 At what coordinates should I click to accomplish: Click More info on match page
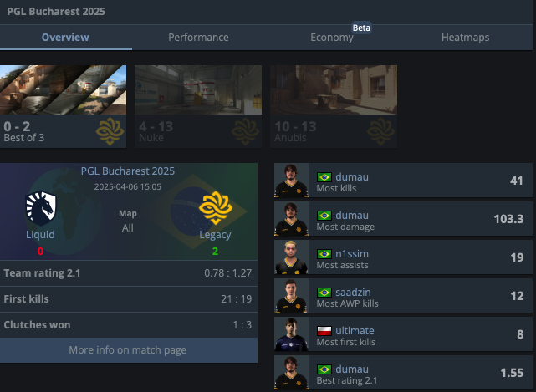pos(129,350)
